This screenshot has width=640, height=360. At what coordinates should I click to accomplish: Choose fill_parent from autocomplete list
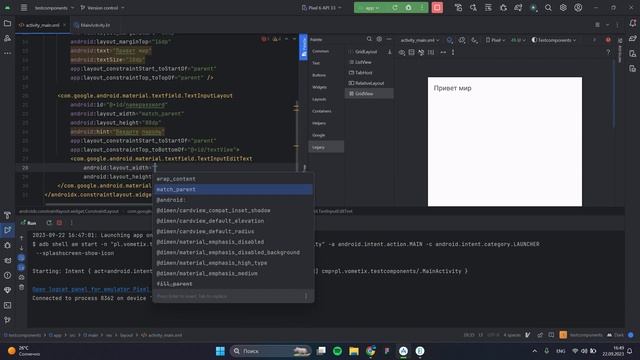[x=233, y=284]
